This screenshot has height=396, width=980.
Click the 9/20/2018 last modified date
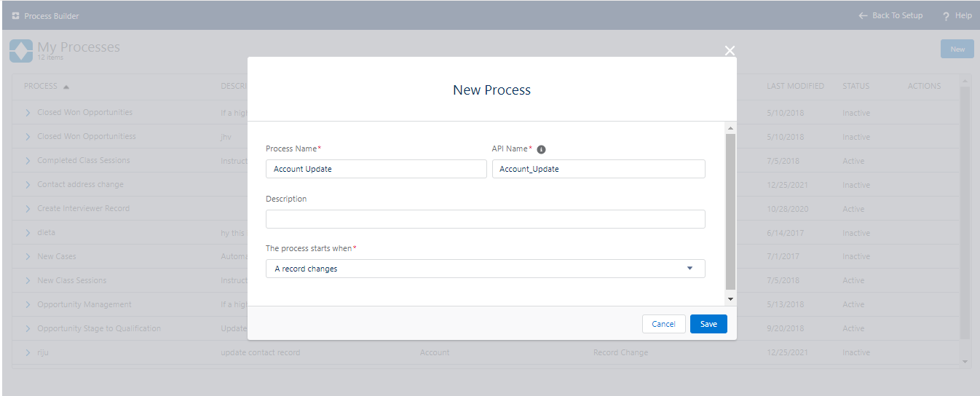[x=785, y=328]
